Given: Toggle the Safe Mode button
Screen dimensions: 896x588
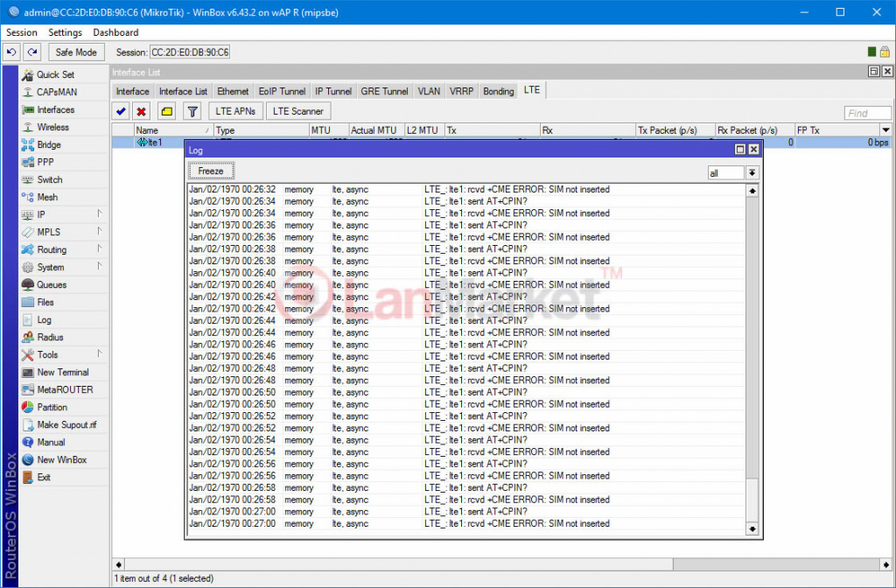Looking at the screenshot, I should 76,52.
